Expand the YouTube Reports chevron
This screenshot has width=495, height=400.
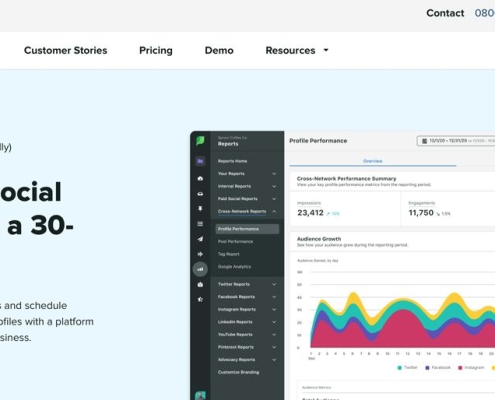[x=274, y=335]
